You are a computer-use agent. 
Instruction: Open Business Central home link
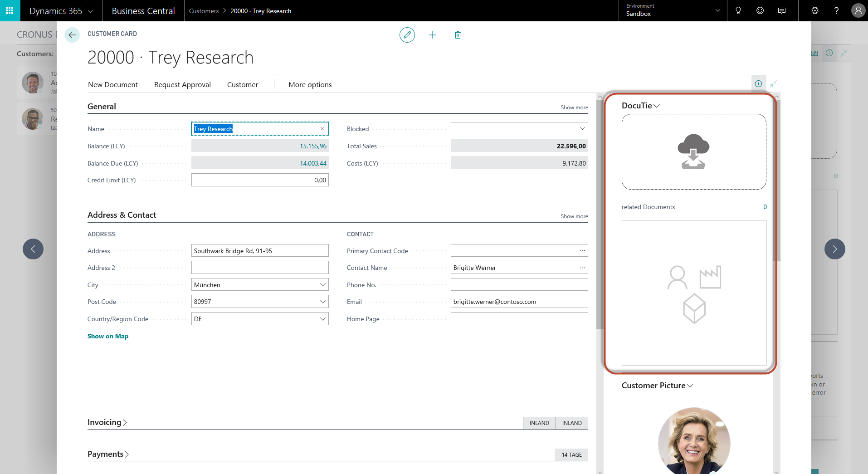(143, 11)
